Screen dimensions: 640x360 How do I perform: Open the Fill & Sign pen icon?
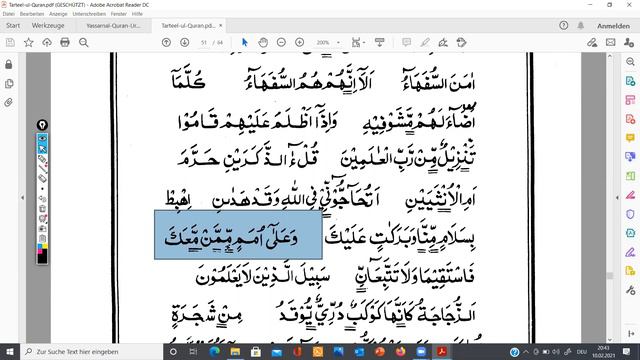click(x=592, y=42)
